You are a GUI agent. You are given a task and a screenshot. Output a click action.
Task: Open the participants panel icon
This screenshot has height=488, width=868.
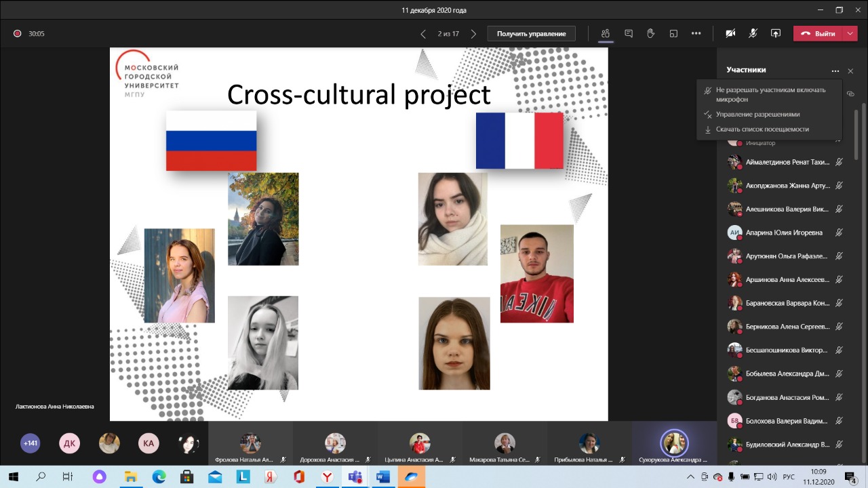click(606, 33)
